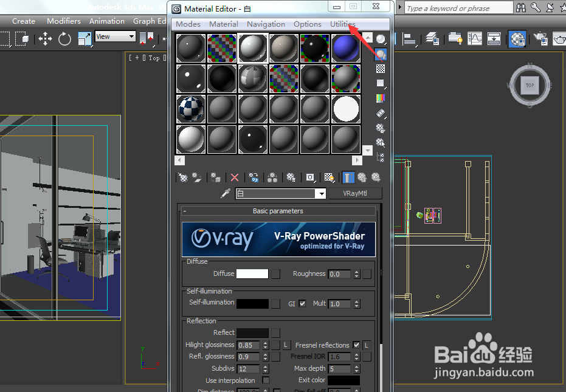Select the Scale tool in main toolbar

[85, 39]
